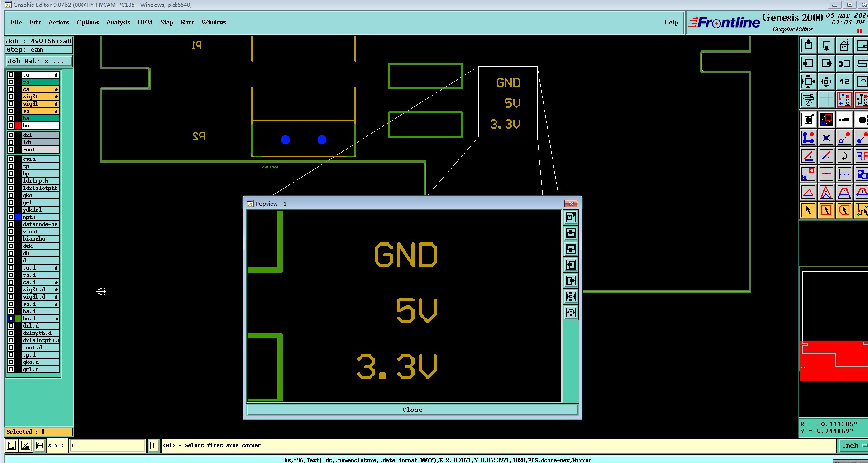Close the Popview window with Close button
The height and width of the screenshot is (463, 868).
[x=412, y=410]
